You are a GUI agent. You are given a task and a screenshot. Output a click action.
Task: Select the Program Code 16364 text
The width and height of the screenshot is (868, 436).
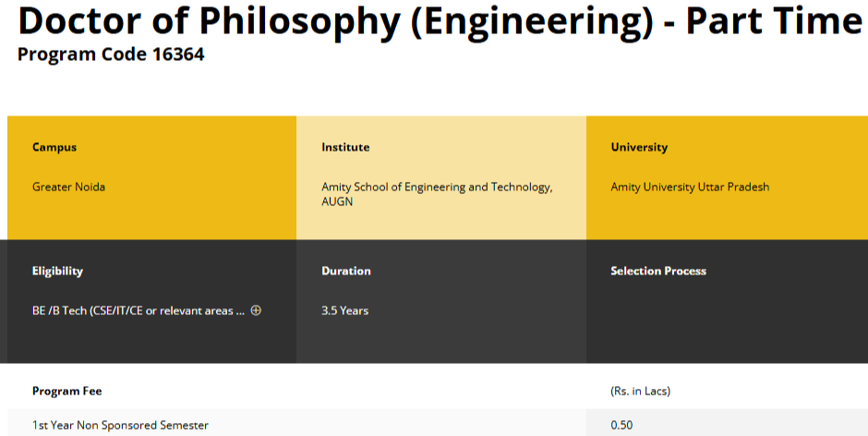tap(111, 54)
